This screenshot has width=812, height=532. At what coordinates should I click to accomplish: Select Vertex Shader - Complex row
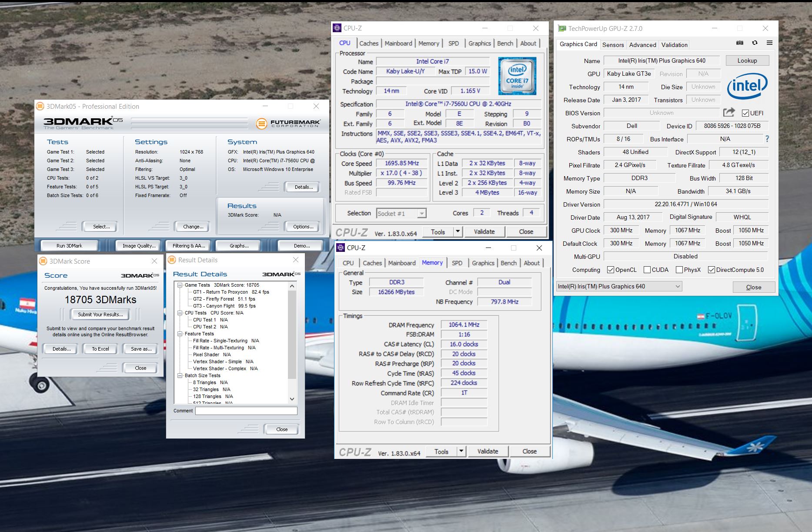[225, 368]
